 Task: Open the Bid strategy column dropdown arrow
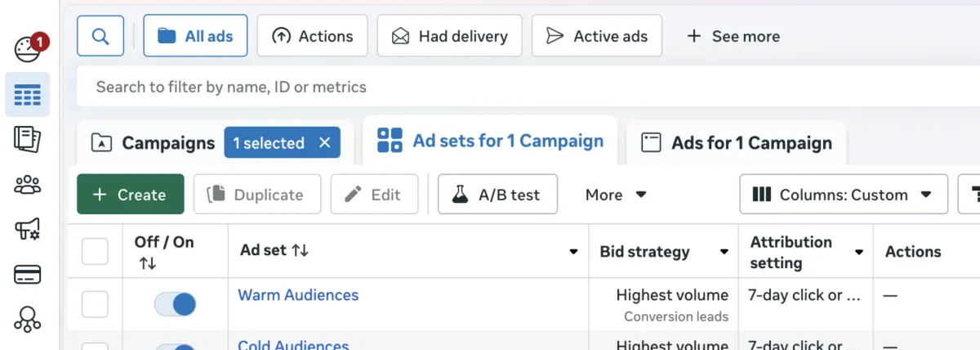(x=724, y=252)
